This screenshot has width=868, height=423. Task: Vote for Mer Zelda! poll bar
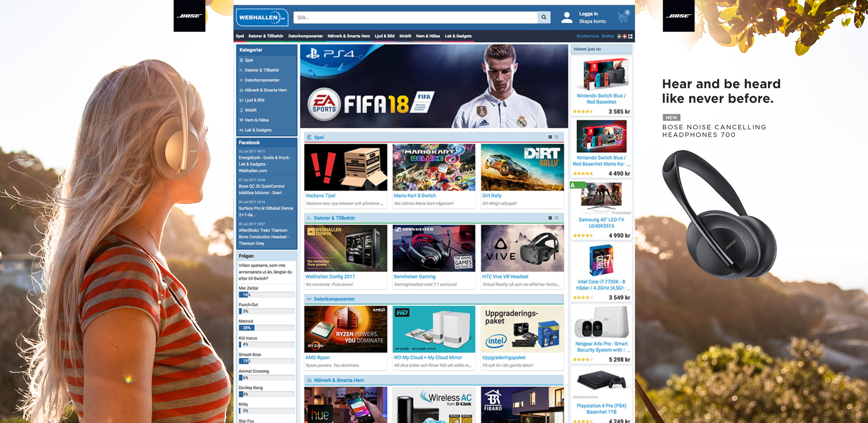[266, 295]
